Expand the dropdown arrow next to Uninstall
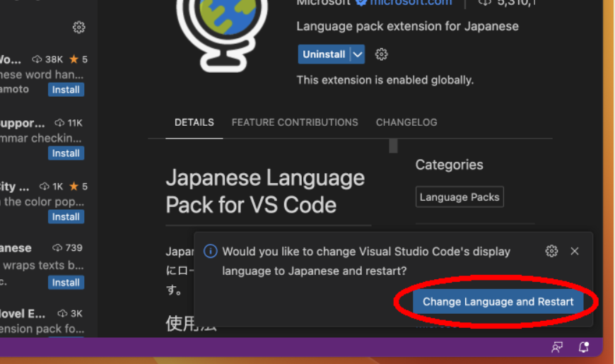This screenshot has width=615, height=364. point(358,54)
